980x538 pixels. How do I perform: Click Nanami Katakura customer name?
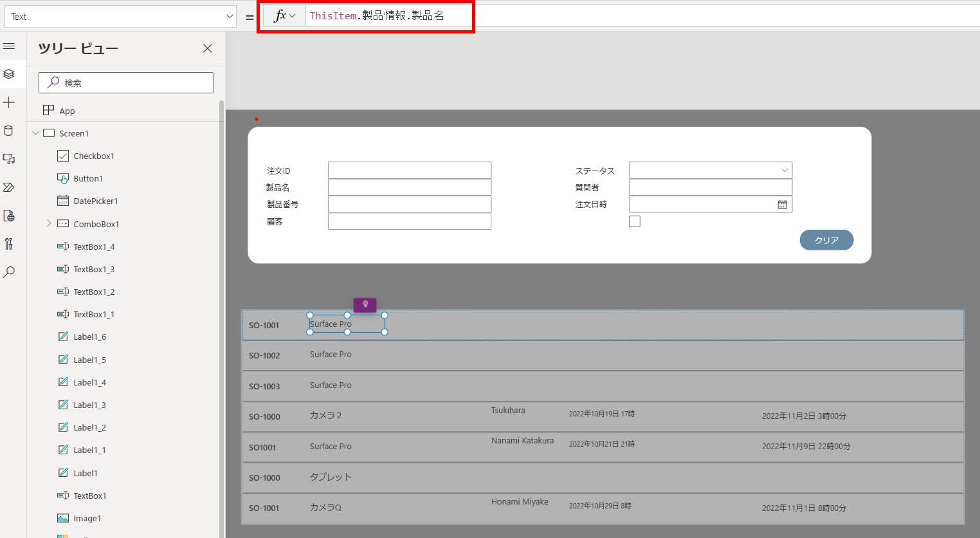tap(522, 441)
